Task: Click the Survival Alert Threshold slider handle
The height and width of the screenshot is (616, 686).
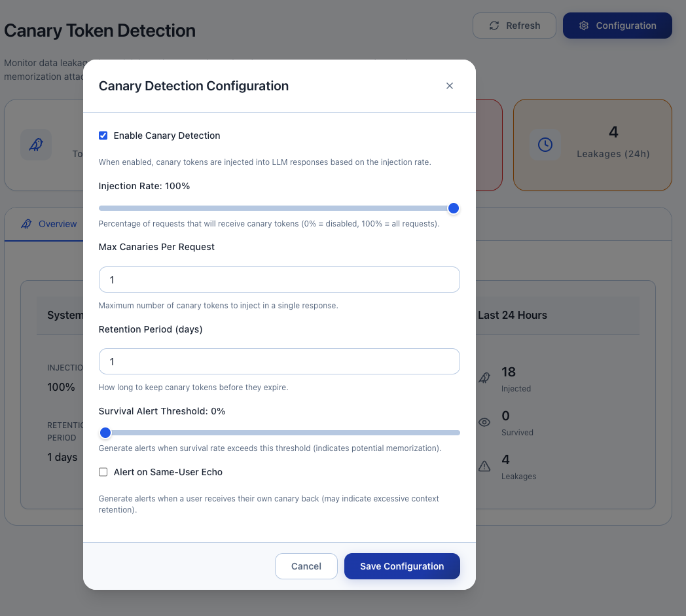Action: click(105, 433)
